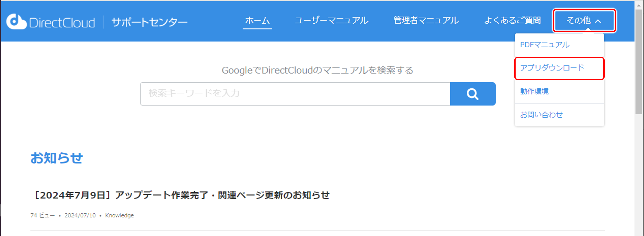This screenshot has width=644, height=236.
Task: Go to よくあるご質問
Action: coord(513,21)
